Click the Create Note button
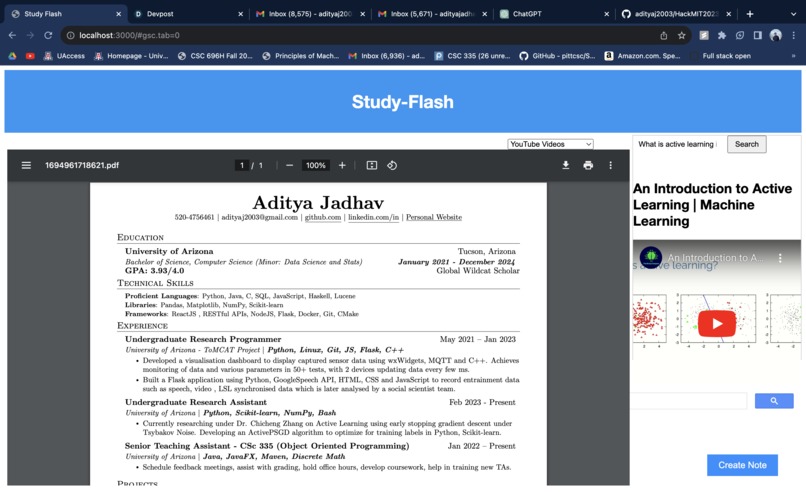 pyautogui.click(x=742, y=465)
